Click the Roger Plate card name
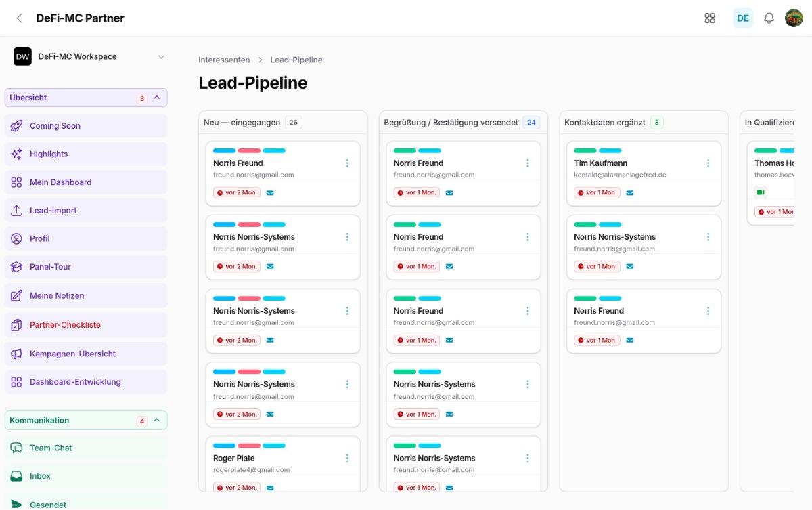The height and width of the screenshot is (510, 812). tap(233, 459)
